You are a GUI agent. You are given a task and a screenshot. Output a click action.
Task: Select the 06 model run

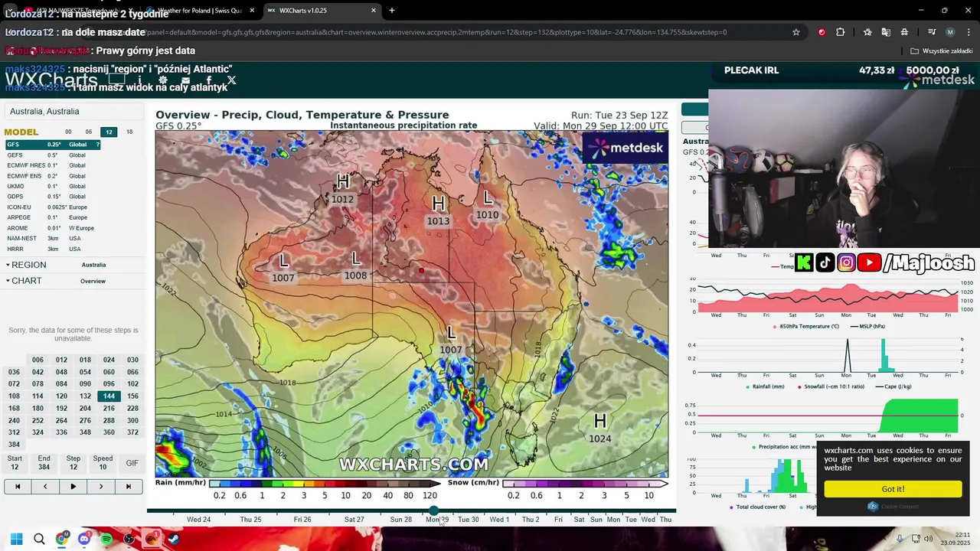pos(89,132)
